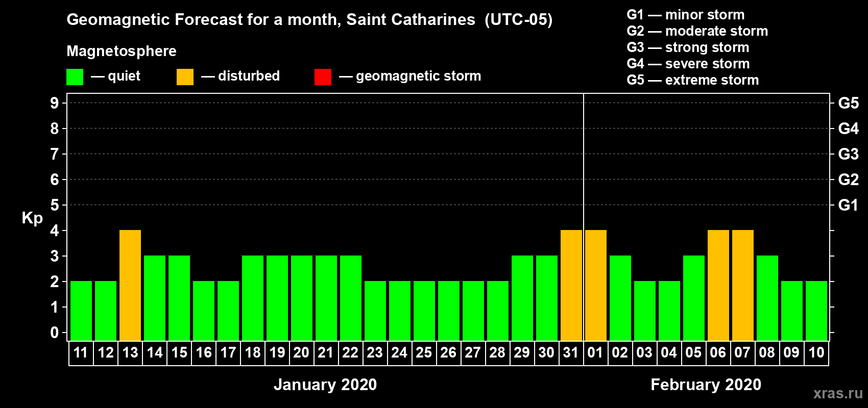Click the 'G2 — moderate storm' legend line
The height and width of the screenshot is (408, 868).
[697, 31]
